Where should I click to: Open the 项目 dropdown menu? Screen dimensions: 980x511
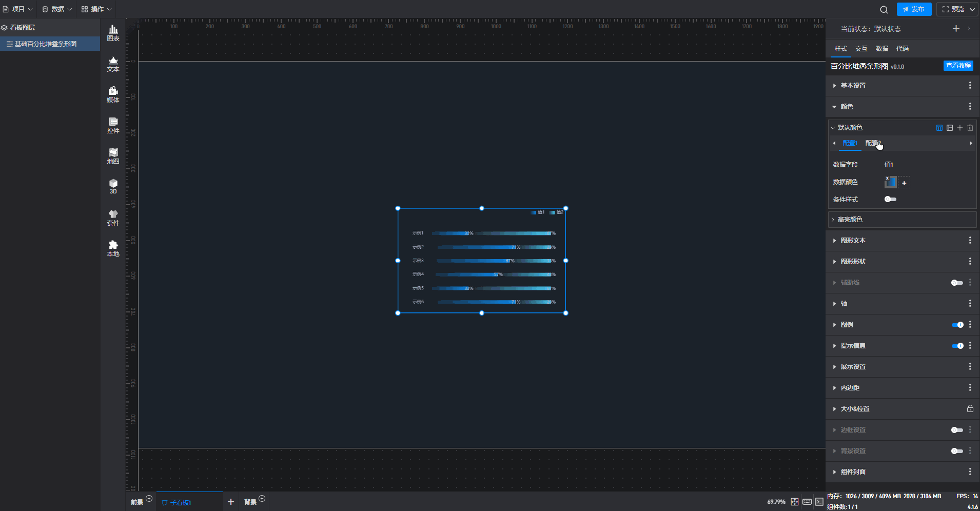pyautogui.click(x=18, y=9)
